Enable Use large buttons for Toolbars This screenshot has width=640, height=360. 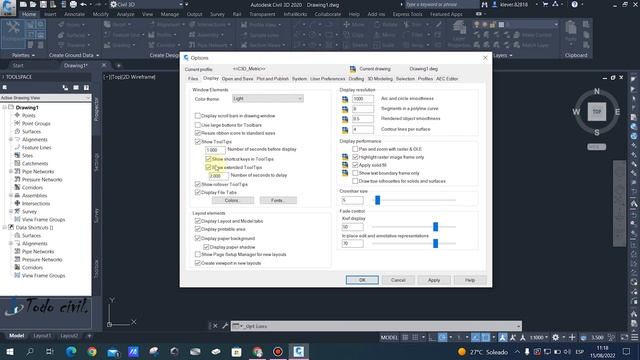[x=198, y=125]
